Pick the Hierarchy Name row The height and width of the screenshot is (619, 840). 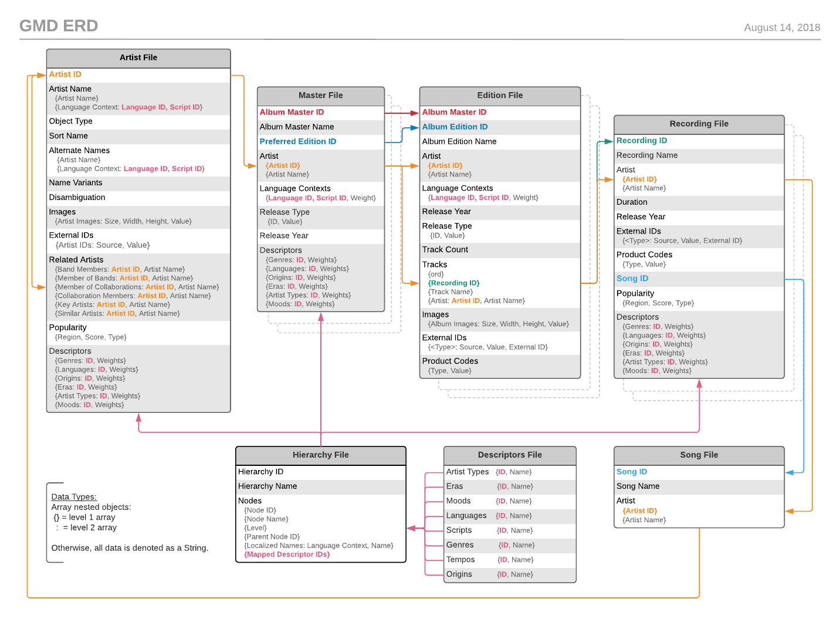pyautogui.click(x=267, y=486)
